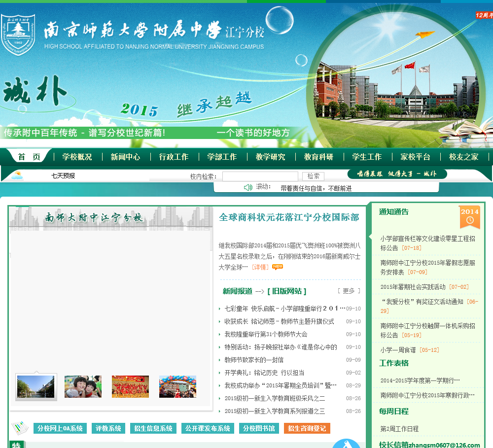Open the 校友之家 menu
Image resolution: width=493 pixels, height=448 pixels.
pos(464,157)
